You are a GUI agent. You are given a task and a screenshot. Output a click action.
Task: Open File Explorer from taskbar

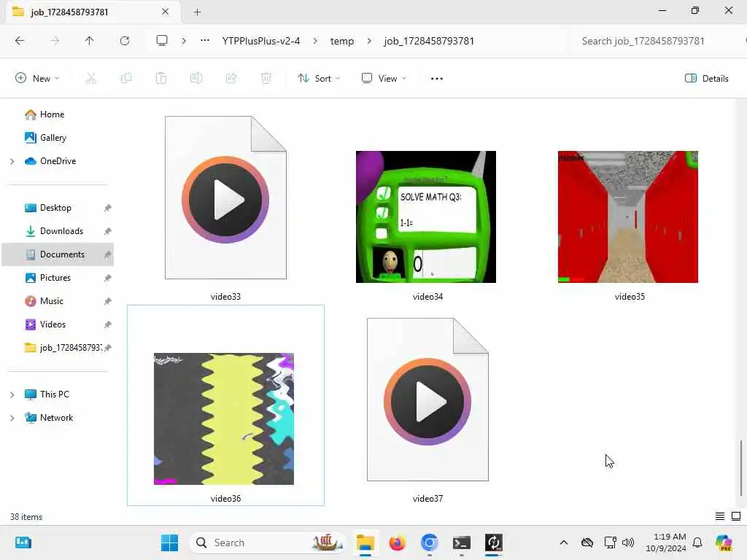coord(365,542)
